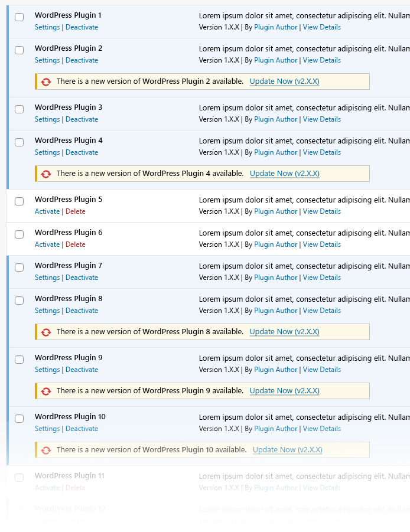View Details of WordPress Plugin 4
Viewport: 410px width, 532px height.
[x=322, y=152]
